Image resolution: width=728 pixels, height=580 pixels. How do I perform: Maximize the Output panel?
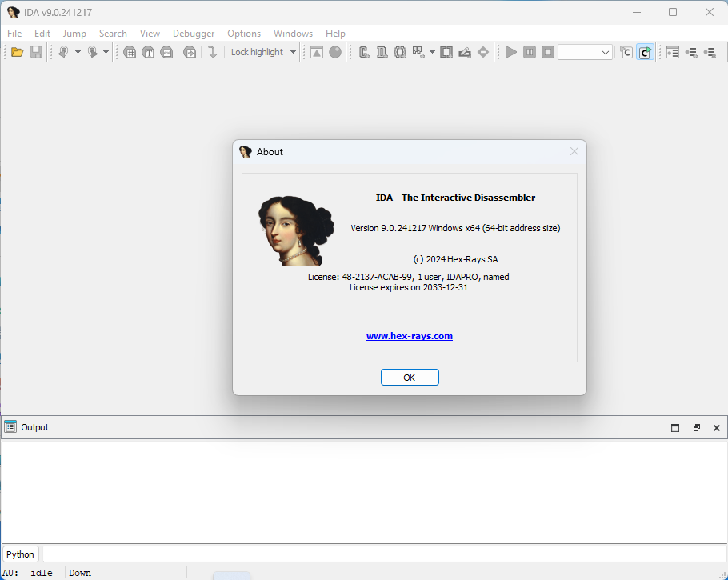675,428
